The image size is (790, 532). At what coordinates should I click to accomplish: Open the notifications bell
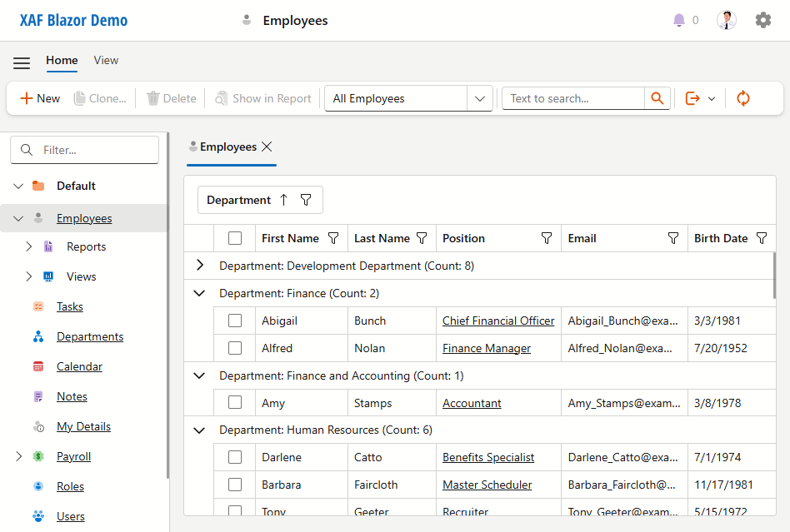678,20
